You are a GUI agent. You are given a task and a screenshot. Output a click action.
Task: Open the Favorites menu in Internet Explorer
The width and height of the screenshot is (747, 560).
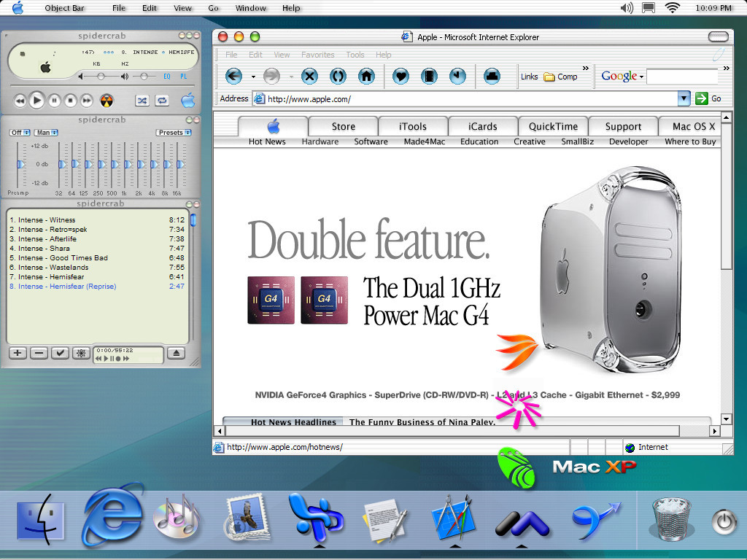(318, 55)
